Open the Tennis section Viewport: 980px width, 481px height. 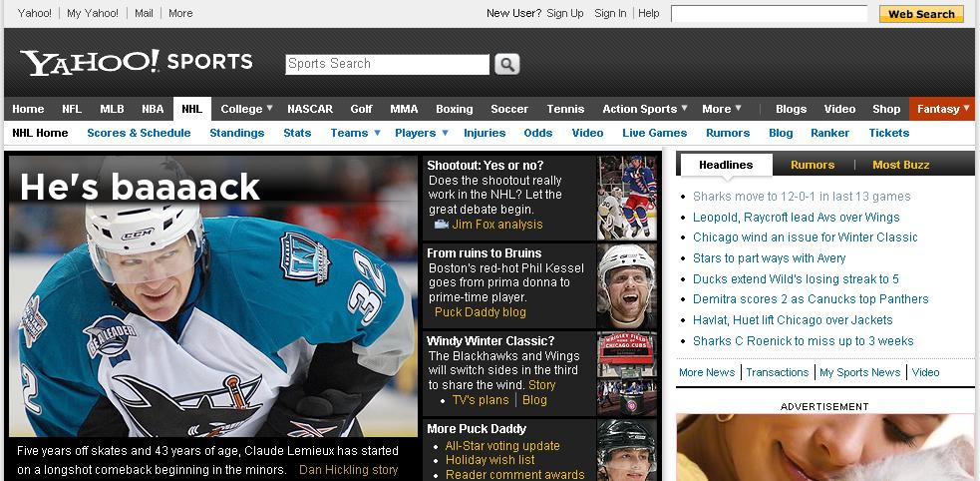point(565,109)
